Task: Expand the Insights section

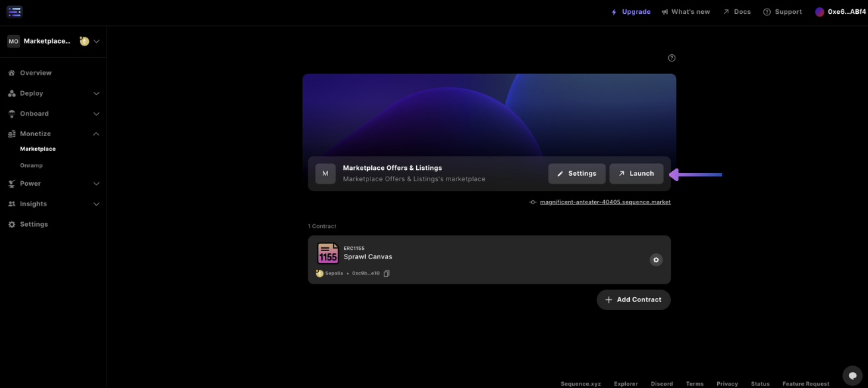Action: coord(96,204)
